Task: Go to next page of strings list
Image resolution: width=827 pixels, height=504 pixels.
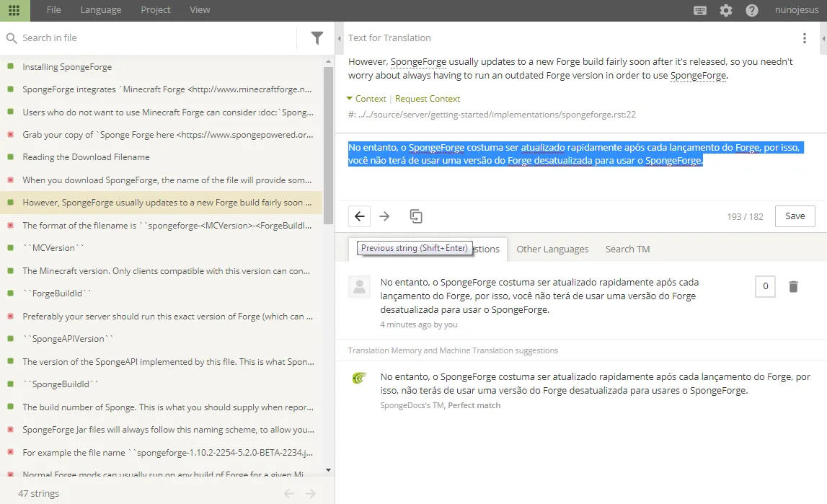Action: click(x=311, y=493)
